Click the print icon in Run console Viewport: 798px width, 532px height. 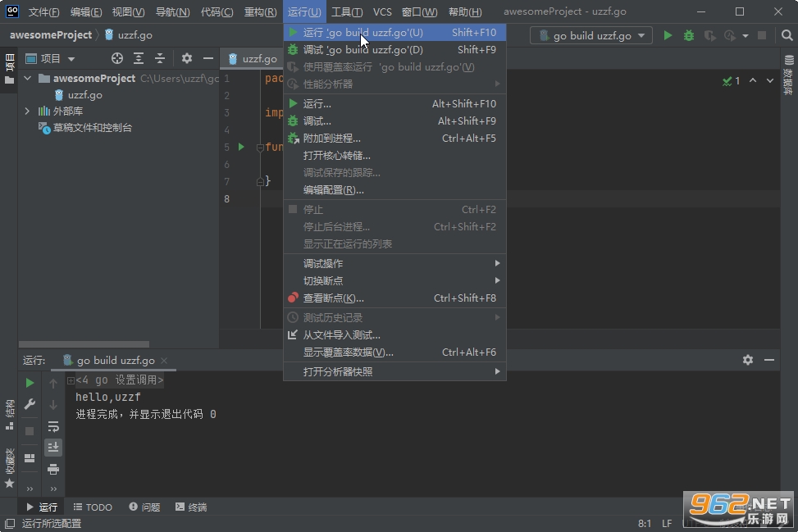click(53, 470)
